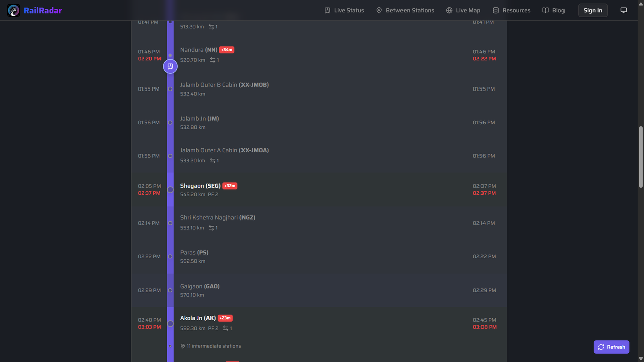Image resolution: width=644 pixels, height=362 pixels.
Task: Click the station dot marker at Gaigaon
Action: pos(170,290)
